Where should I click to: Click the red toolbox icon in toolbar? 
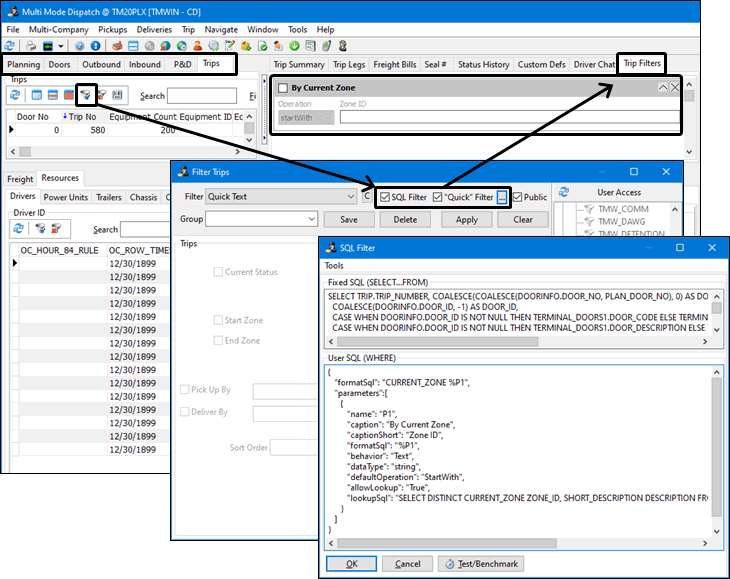pyautogui.click(x=117, y=46)
